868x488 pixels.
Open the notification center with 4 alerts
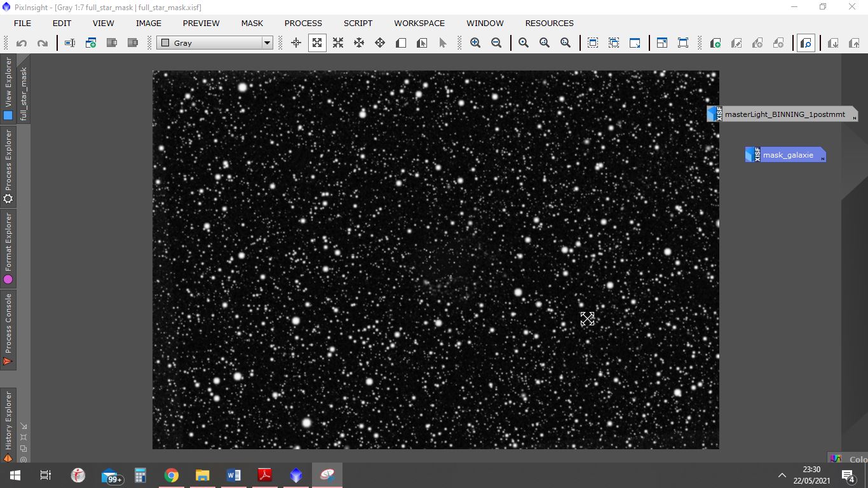click(848, 475)
